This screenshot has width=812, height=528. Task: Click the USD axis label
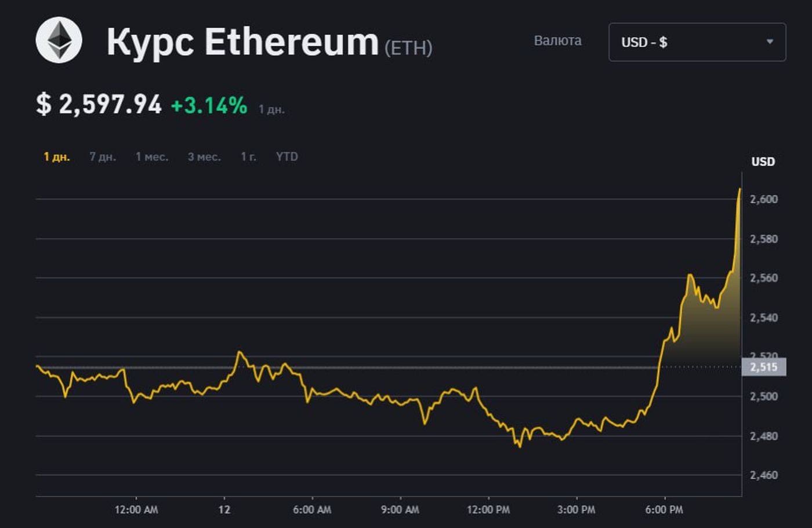click(763, 162)
